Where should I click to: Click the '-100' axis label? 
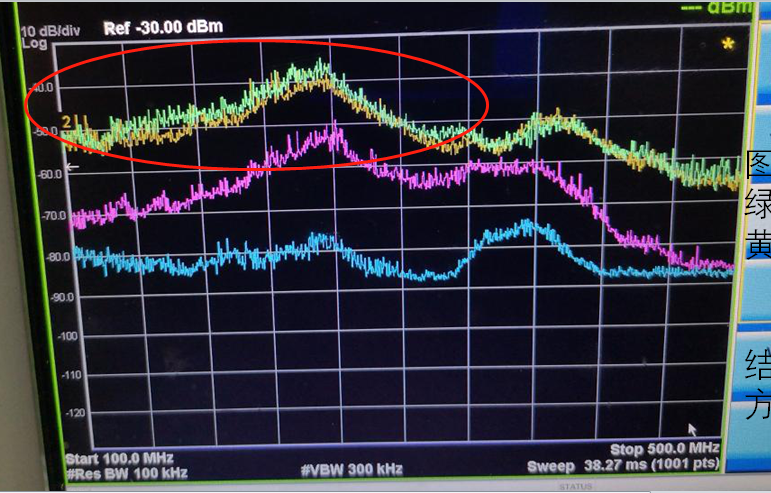pos(67,336)
